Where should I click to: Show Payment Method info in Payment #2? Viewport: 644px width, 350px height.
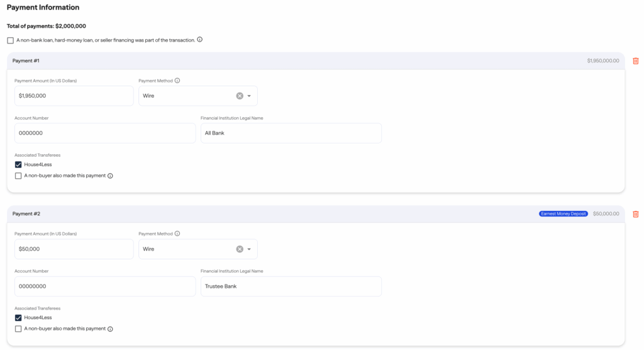click(177, 234)
